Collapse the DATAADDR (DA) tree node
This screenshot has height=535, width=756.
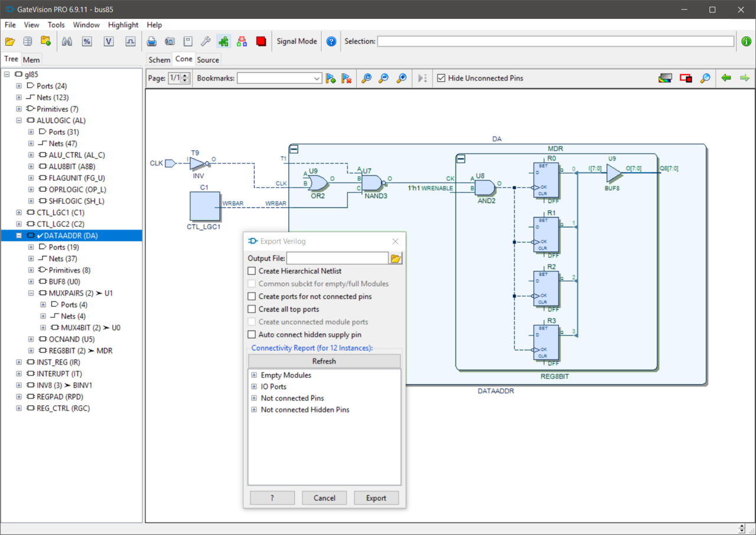(19, 236)
